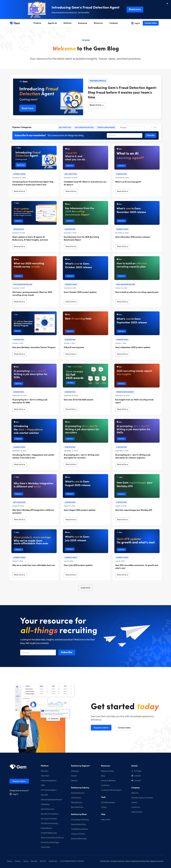
Task: Click the Gem logo in header
Action: [x=15, y=23]
